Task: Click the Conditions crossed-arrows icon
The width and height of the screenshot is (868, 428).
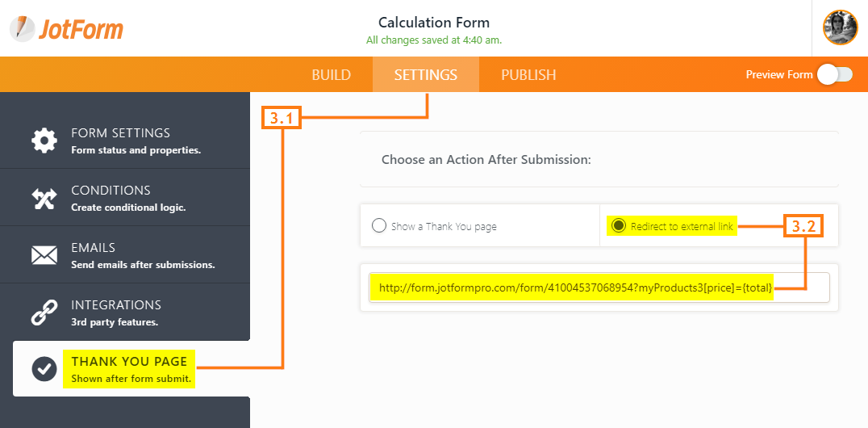Action: 44,199
